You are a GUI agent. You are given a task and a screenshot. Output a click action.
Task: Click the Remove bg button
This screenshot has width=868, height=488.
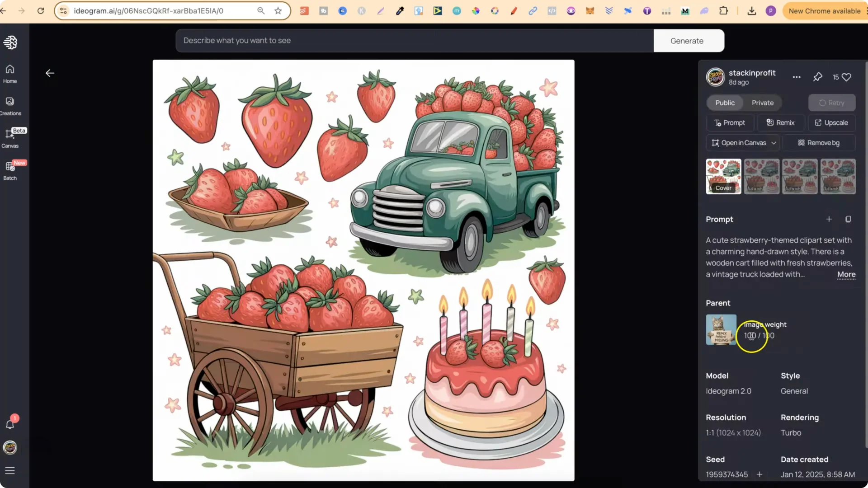[818, 143]
